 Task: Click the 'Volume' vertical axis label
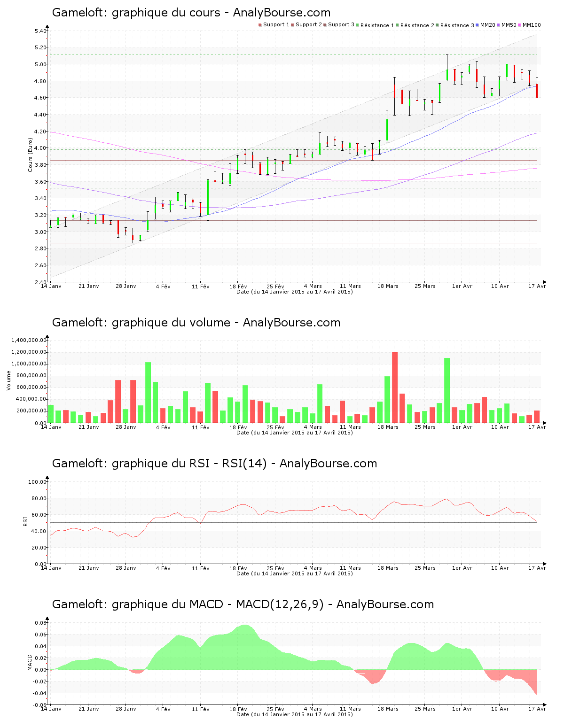8,380
